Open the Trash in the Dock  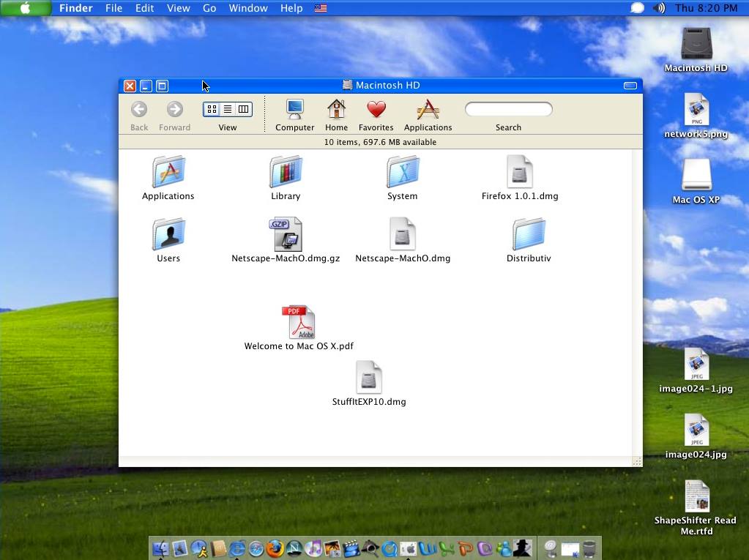589,548
